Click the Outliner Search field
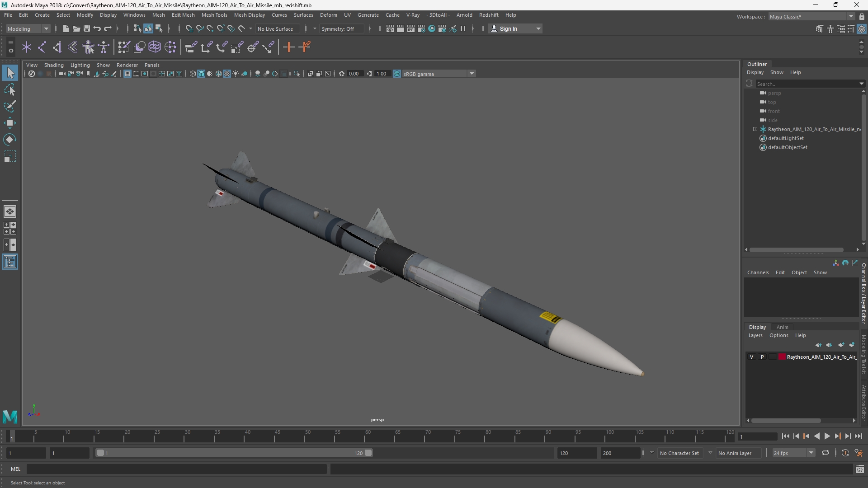The width and height of the screenshot is (868, 488). (807, 84)
